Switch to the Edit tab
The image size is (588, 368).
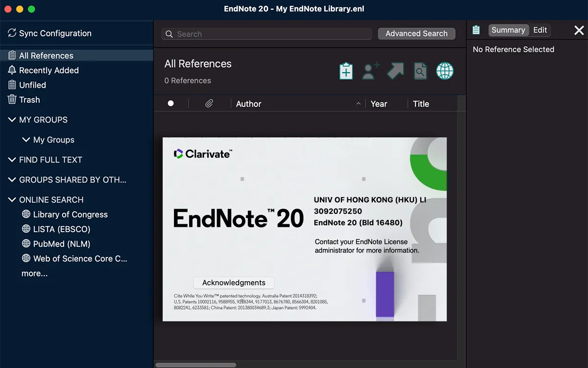(540, 30)
